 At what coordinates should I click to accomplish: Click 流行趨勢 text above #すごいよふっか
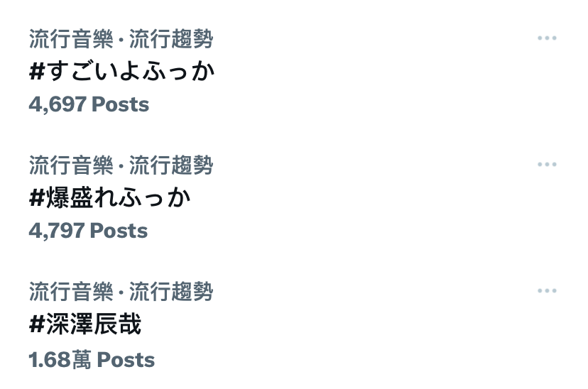point(171,38)
